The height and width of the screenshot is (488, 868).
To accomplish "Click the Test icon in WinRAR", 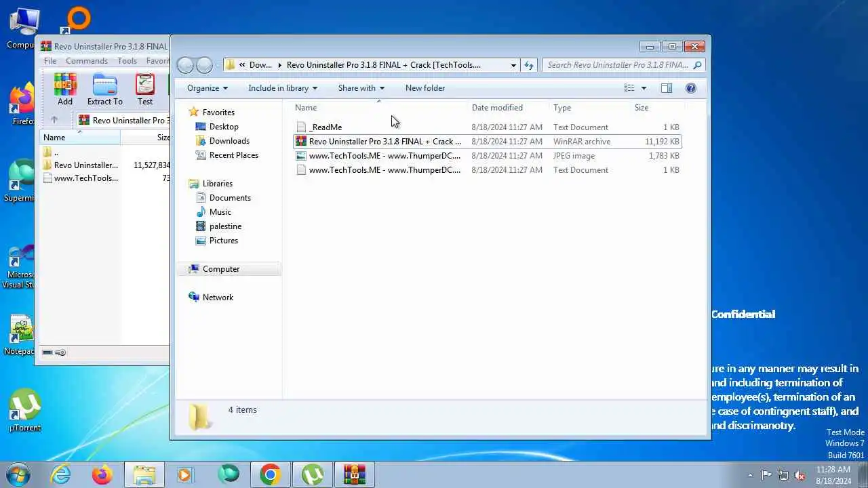I will (145, 89).
